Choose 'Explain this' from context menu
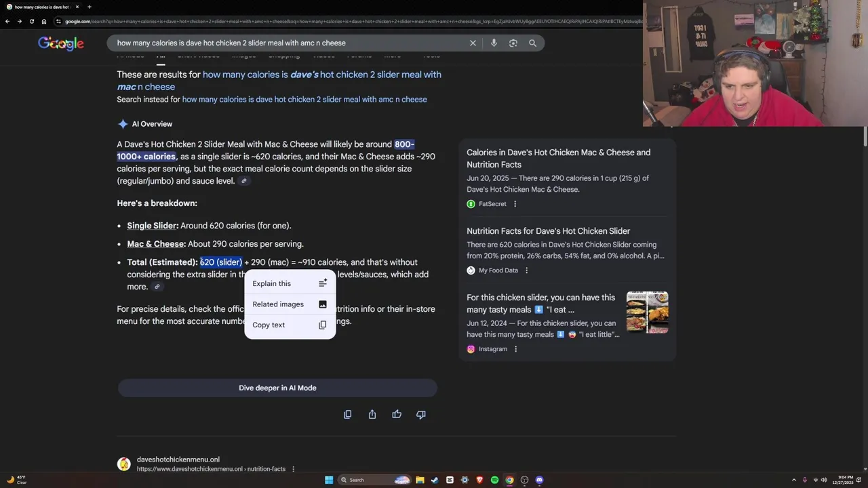The height and width of the screenshot is (488, 868). coord(290,283)
